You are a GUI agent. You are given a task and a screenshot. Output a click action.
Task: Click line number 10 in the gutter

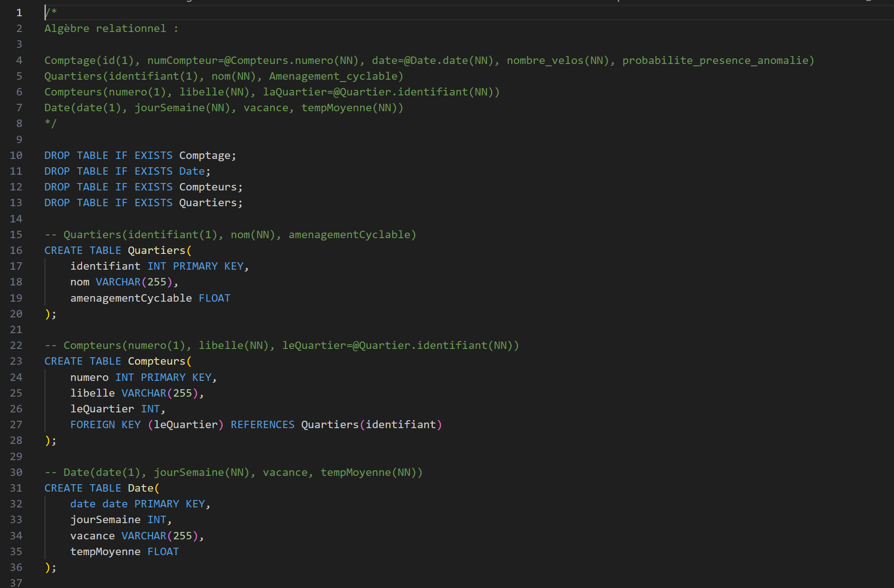point(16,156)
